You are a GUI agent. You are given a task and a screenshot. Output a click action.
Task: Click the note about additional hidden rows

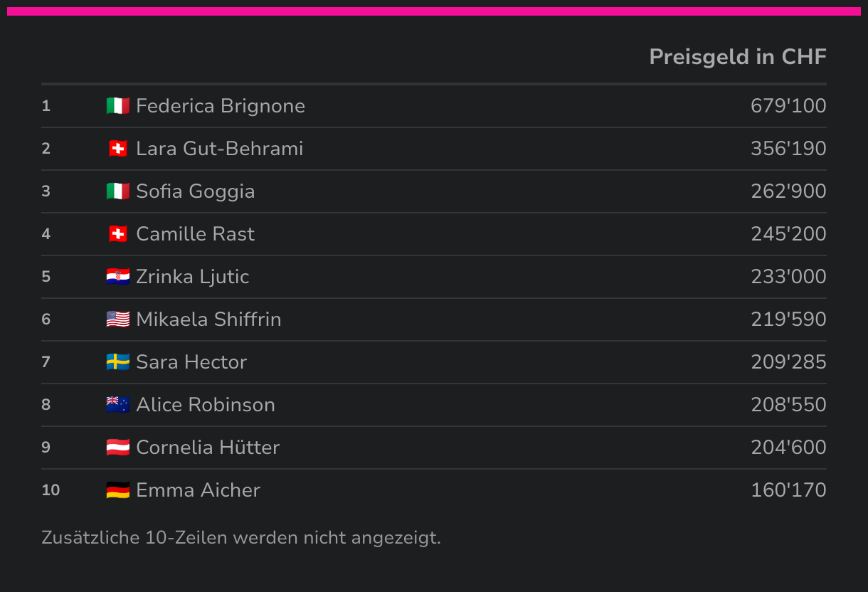pyautogui.click(x=241, y=537)
